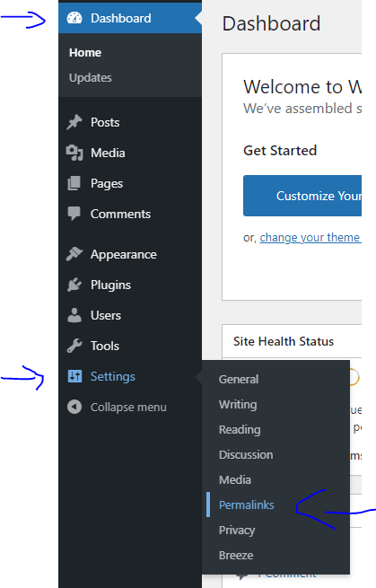The image size is (376, 588).
Task: Open Breeze plugin settings entry
Action: click(236, 555)
